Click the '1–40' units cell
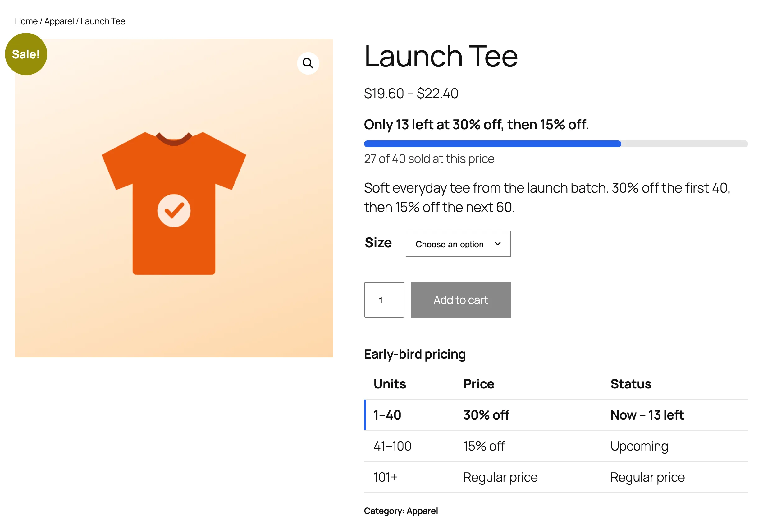The image size is (763, 532). tap(387, 415)
